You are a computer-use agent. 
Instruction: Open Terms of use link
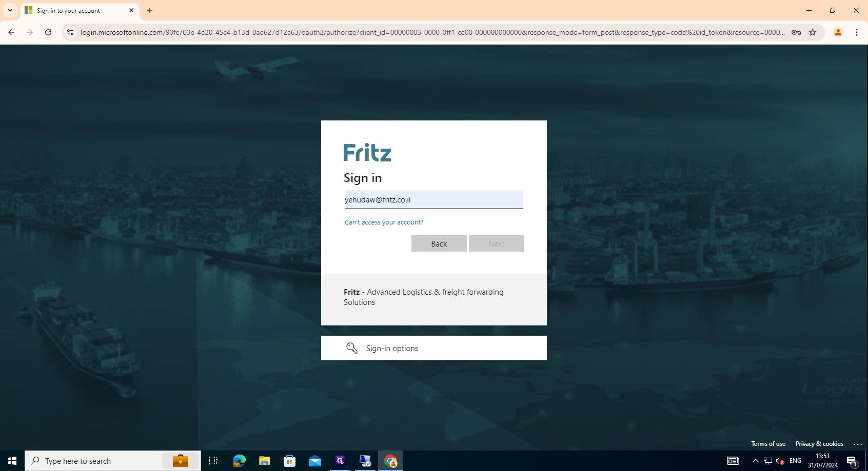pos(768,444)
